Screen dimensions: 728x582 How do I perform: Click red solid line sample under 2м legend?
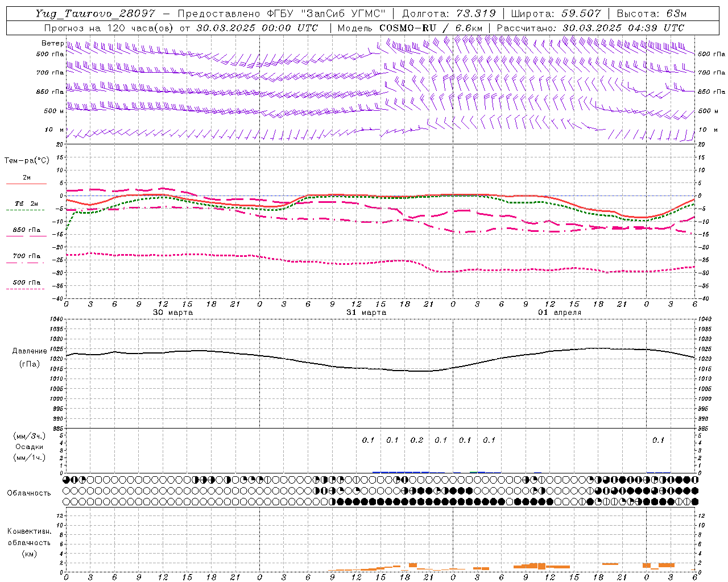click(x=26, y=184)
